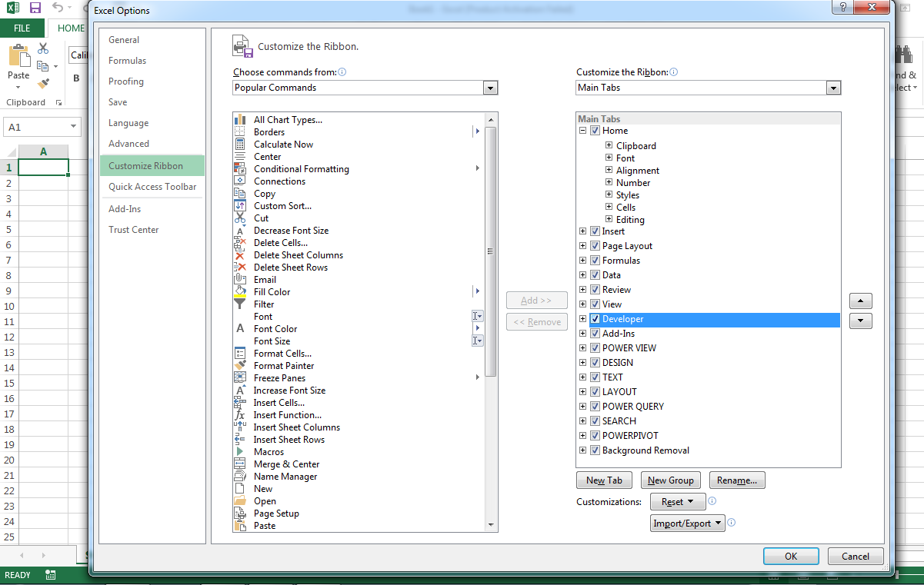
Task: Click the Freeze Panes icon
Action: coord(239,377)
